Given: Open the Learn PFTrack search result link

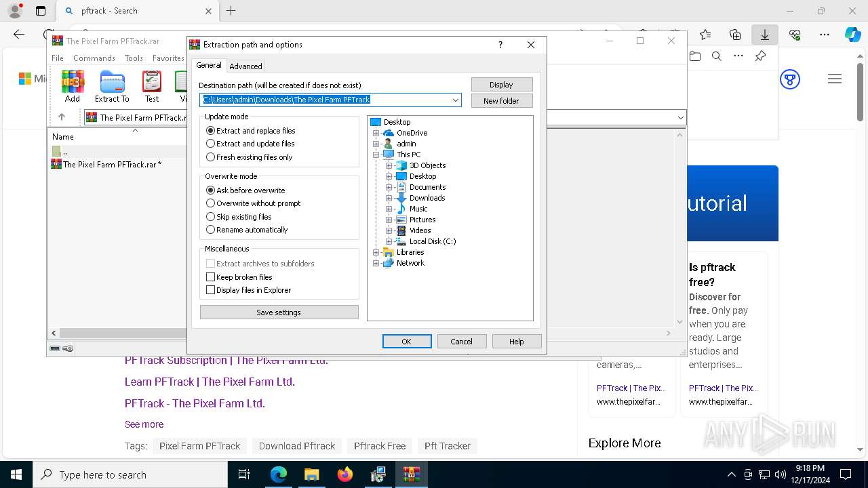Looking at the screenshot, I should point(210,382).
